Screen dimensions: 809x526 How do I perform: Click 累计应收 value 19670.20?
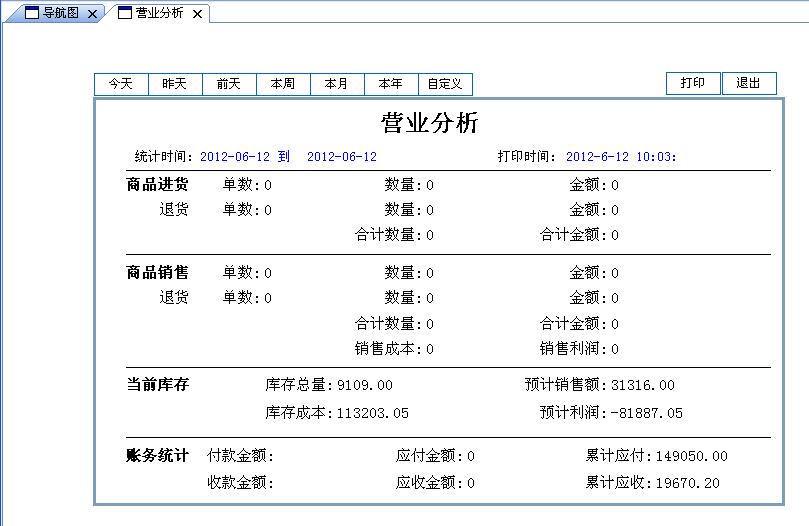pyautogui.click(x=688, y=484)
